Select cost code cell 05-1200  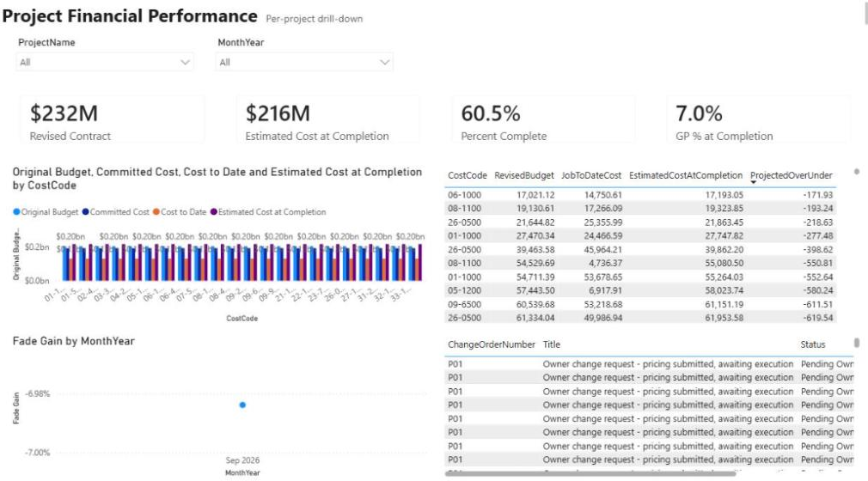(x=464, y=290)
